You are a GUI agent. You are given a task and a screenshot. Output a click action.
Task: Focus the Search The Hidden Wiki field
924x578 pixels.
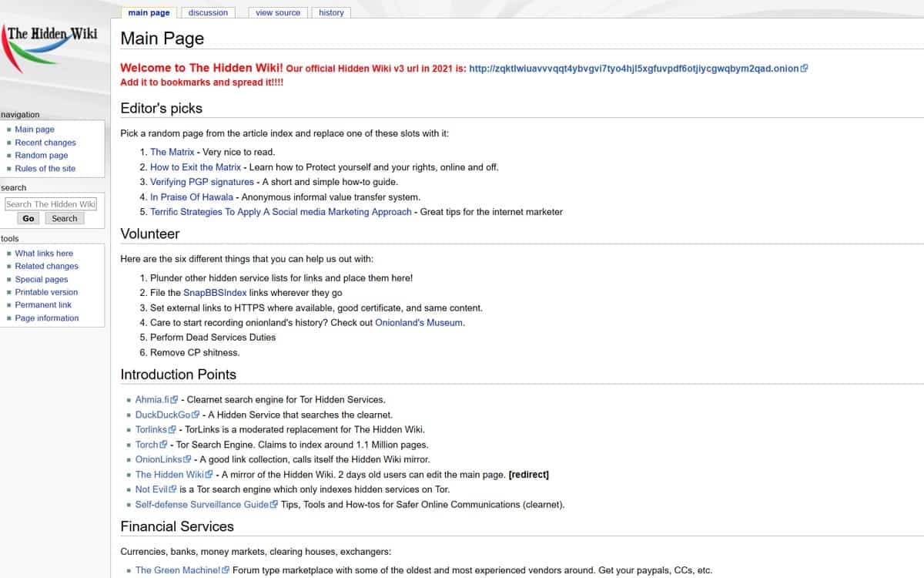[x=51, y=204]
